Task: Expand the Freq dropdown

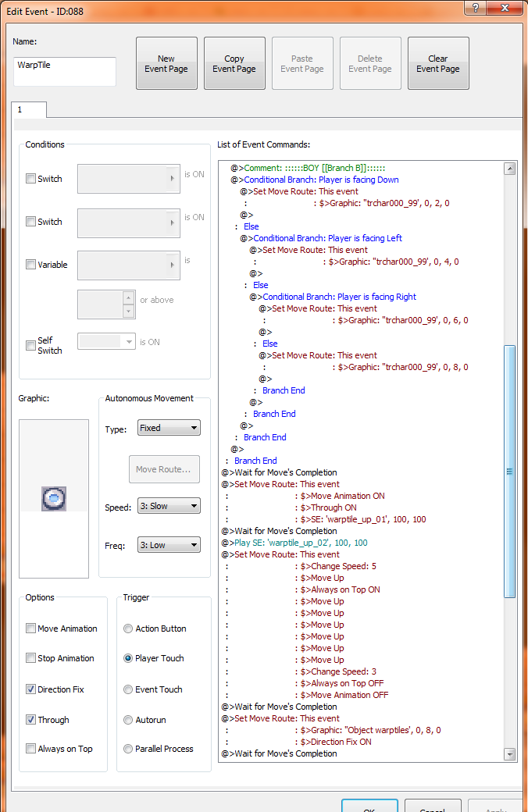Action: coord(169,545)
